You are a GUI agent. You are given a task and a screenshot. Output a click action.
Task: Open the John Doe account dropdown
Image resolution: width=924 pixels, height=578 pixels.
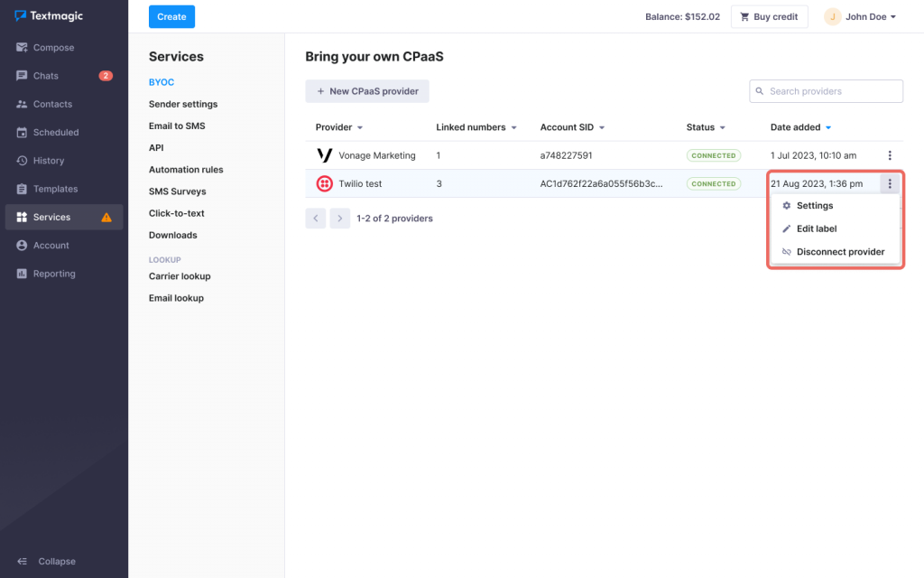pos(861,16)
